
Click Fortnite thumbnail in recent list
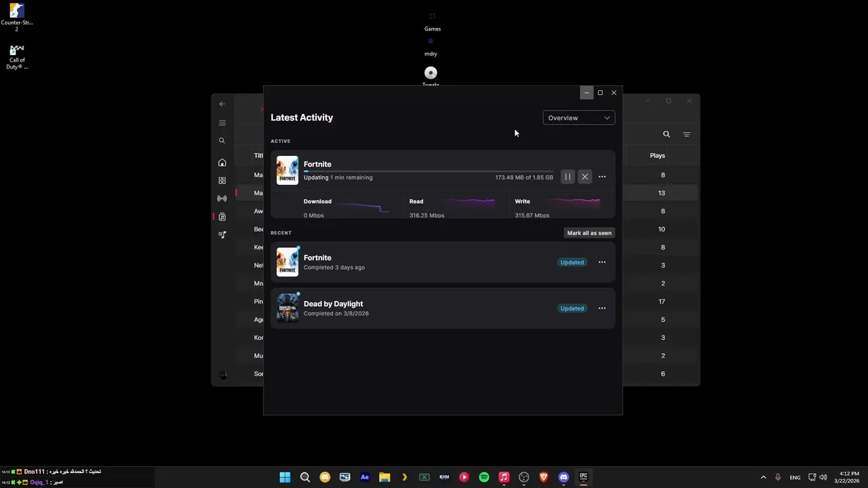click(288, 262)
